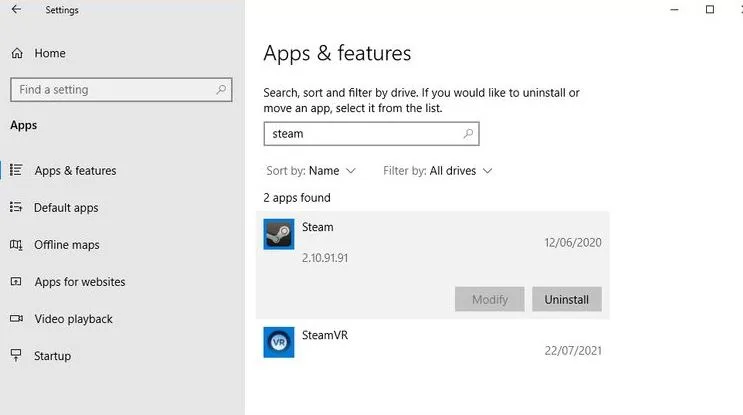Viewport: 743px width, 415px height.
Task: Click the Startup sidebar icon
Action: pos(16,355)
